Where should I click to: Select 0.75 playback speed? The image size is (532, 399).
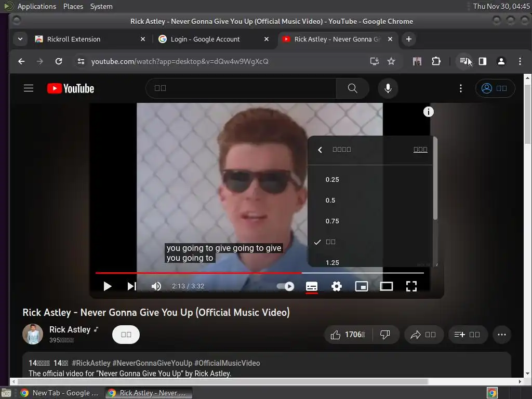click(x=370, y=221)
